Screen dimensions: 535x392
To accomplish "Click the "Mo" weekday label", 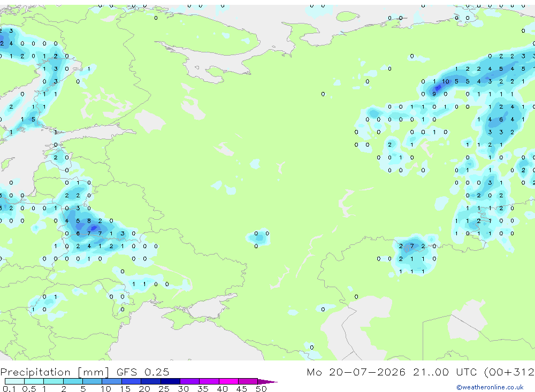I will [314, 372].
